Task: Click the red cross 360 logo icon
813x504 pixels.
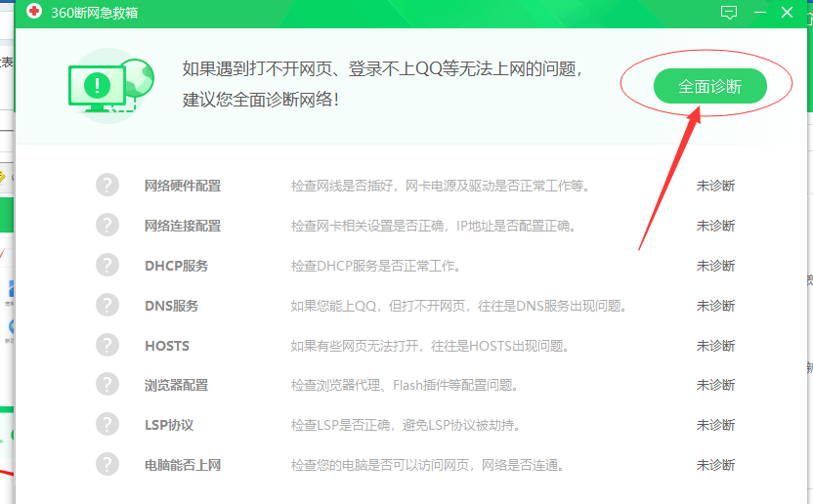Action: point(33,11)
